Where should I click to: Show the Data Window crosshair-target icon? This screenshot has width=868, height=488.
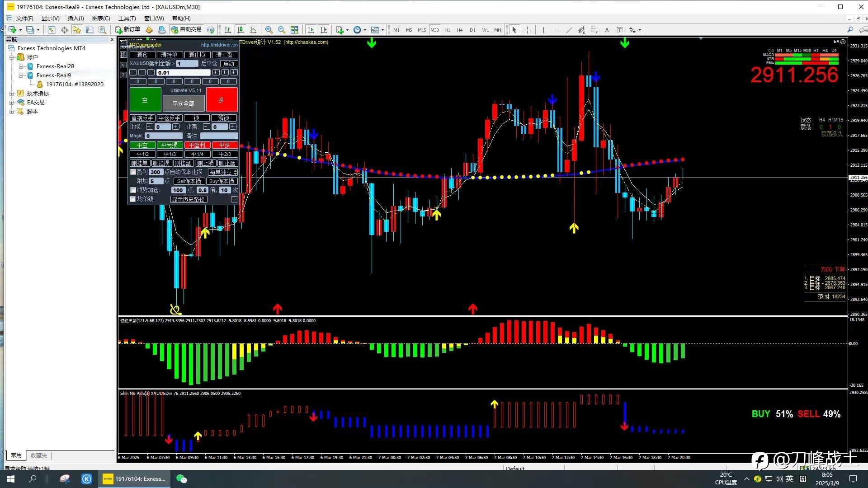64,30
